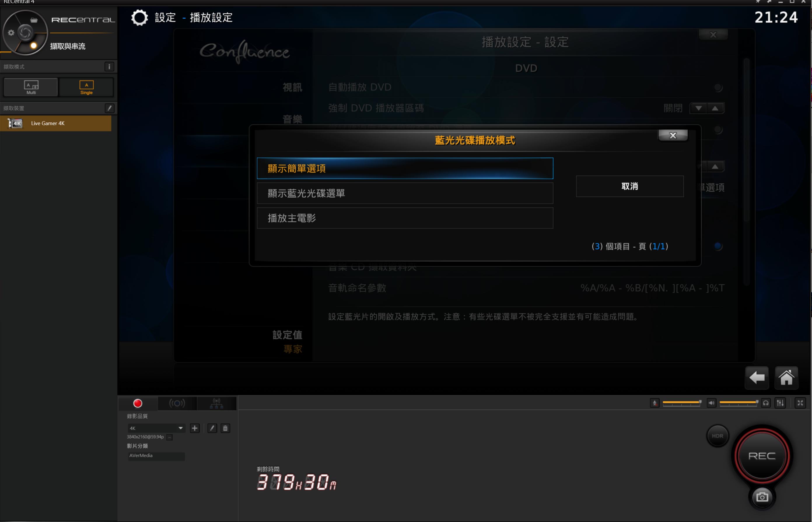
Task: Switch capture mode to Multi
Action: click(x=31, y=87)
